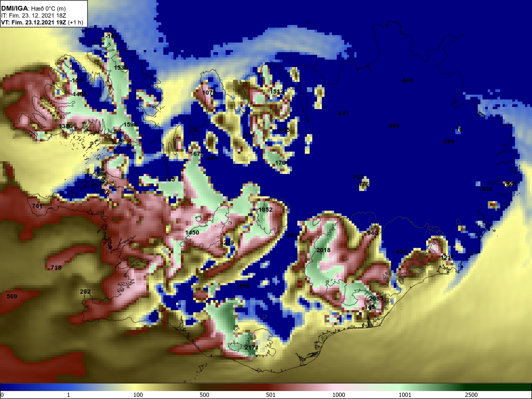Click the colorbar label 1001
Image resolution: width=532 pixels, height=399 pixels.
click(x=405, y=395)
